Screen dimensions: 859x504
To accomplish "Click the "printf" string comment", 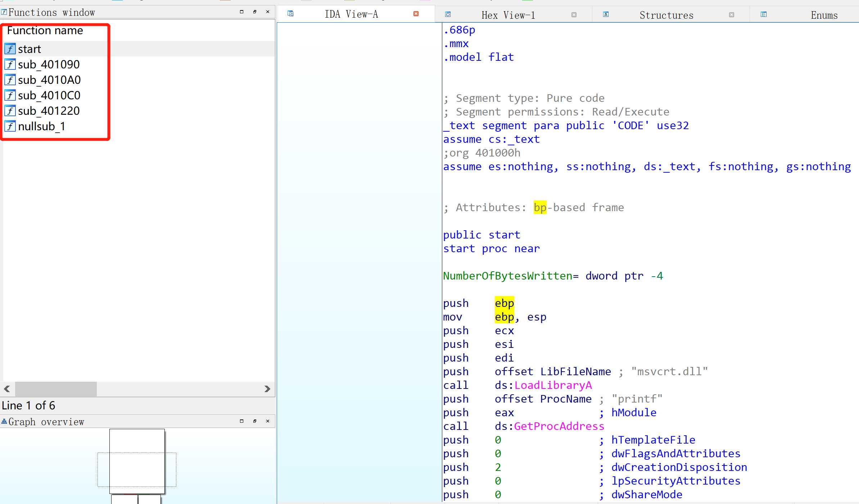I will (637, 399).
